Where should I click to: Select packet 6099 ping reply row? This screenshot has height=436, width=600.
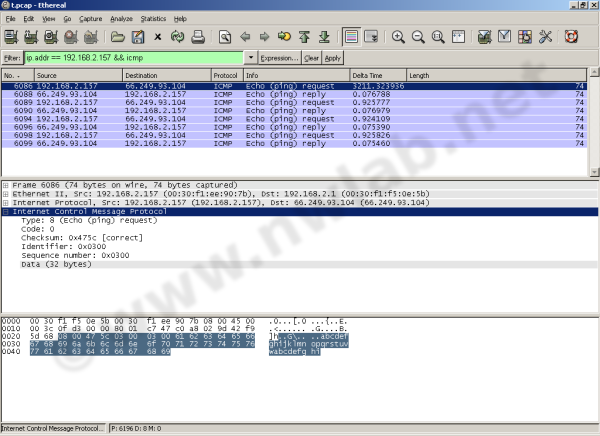pyautogui.click(x=294, y=144)
